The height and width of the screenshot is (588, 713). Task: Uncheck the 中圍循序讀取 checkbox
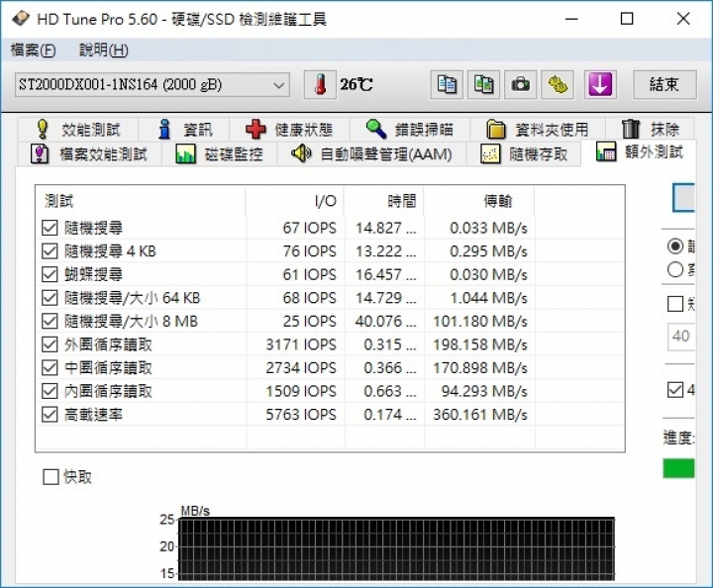[50, 367]
